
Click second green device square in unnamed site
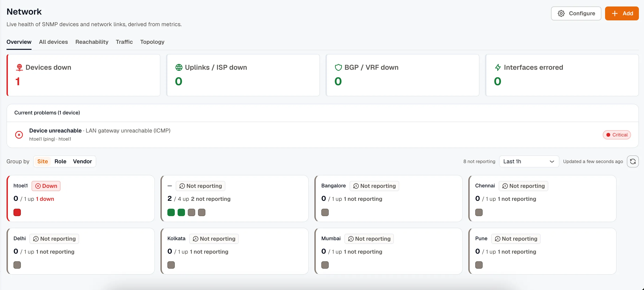[181, 213]
